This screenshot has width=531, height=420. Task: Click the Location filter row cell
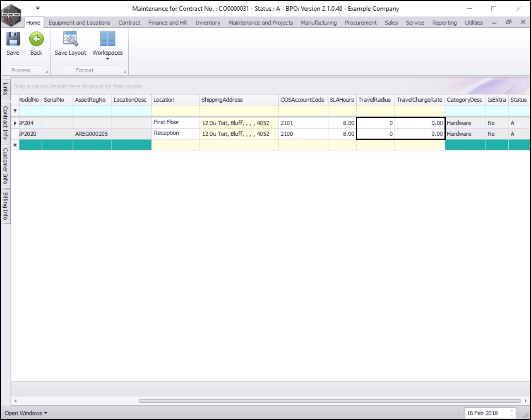175,111
